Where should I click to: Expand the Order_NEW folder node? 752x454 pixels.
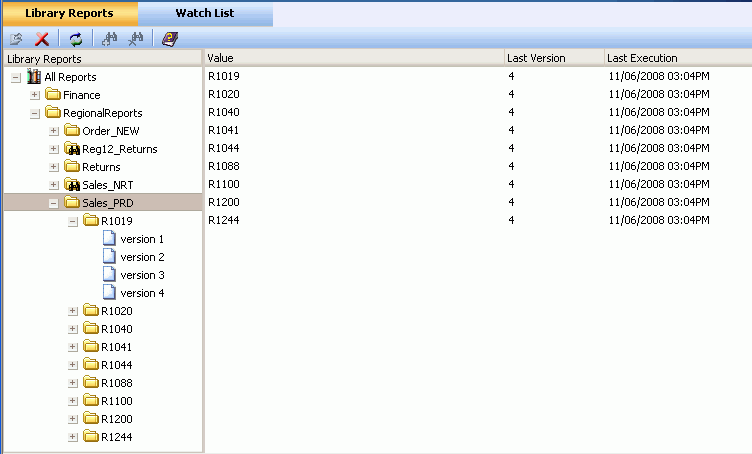point(54,131)
